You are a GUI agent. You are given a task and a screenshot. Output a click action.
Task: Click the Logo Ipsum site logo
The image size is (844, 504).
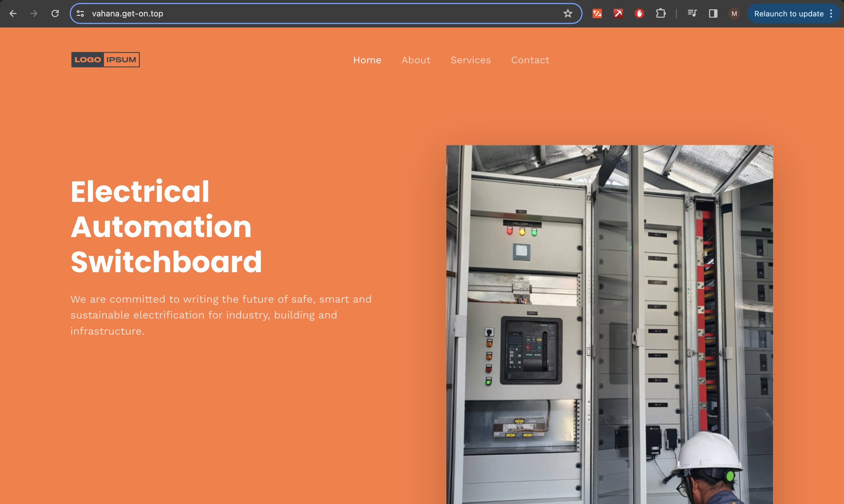tap(105, 59)
